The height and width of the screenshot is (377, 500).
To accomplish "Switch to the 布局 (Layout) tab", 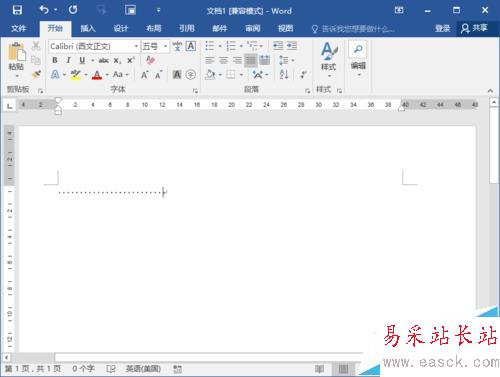I will click(154, 28).
